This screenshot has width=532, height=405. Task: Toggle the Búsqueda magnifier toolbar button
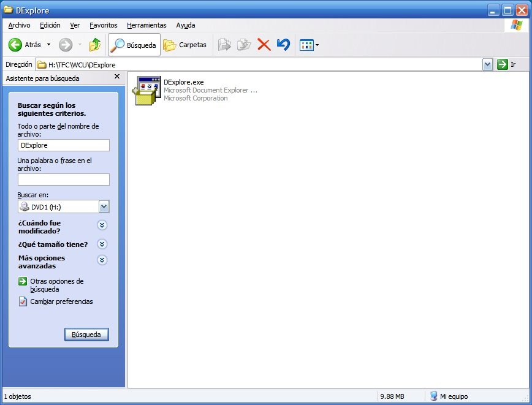(x=134, y=45)
